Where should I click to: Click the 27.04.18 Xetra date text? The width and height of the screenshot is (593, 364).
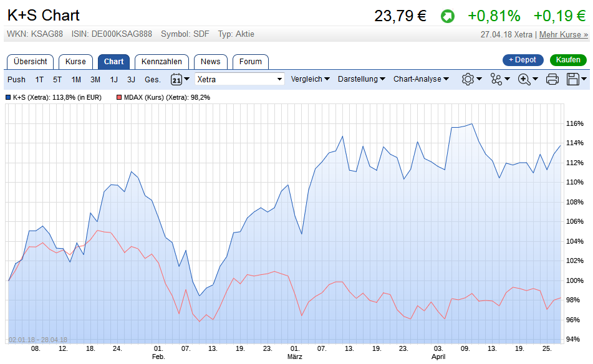pyautogui.click(x=506, y=34)
